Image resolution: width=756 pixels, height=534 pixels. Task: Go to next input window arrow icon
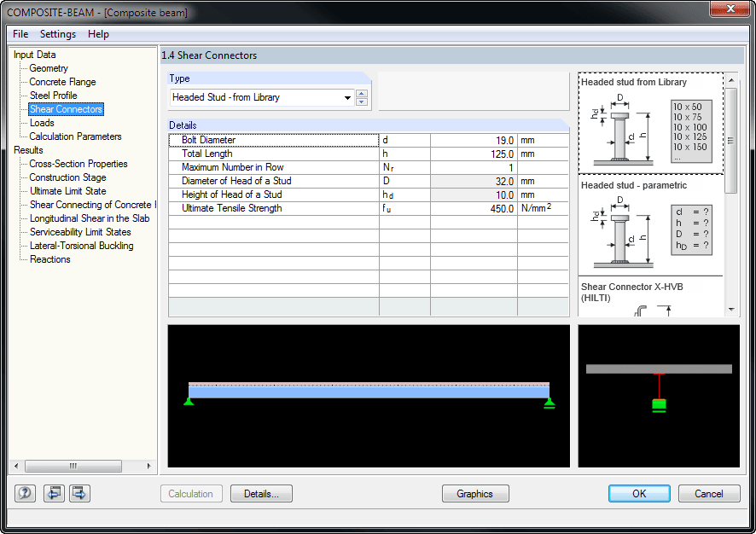pyautogui.click(x=79, y=493)
